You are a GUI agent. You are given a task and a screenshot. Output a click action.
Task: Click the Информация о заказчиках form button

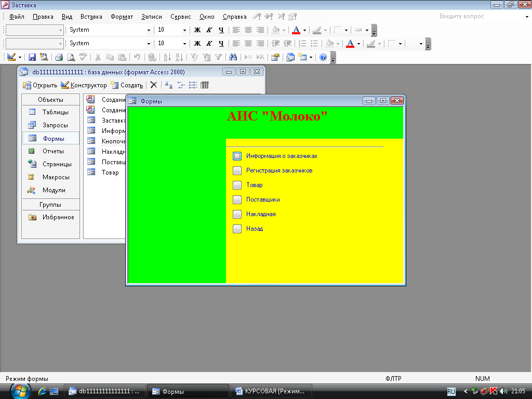[x=237, y=156]
